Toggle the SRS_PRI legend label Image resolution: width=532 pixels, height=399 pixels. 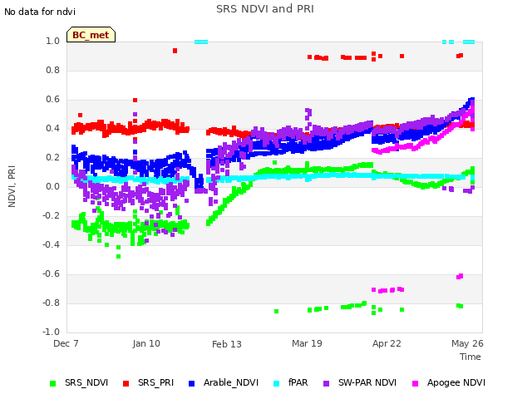coord(155,382)
